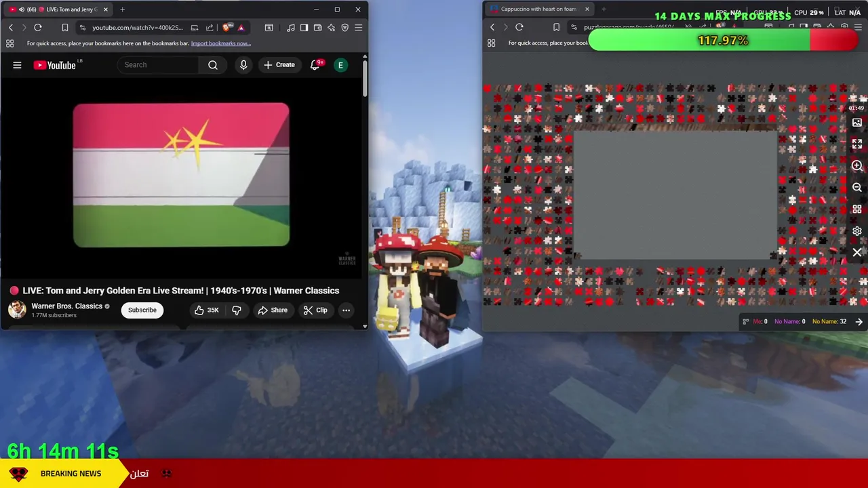Zoom out of the puzzle
Image resolution: width=868 pixels, height=488 pixels.
(857, 188)
